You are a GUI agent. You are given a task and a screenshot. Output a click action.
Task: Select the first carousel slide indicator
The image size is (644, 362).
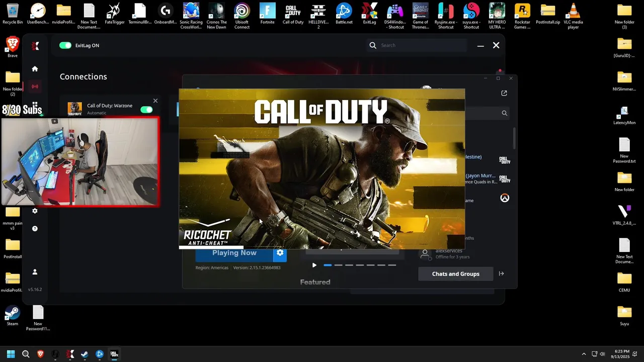coord(328,265)
